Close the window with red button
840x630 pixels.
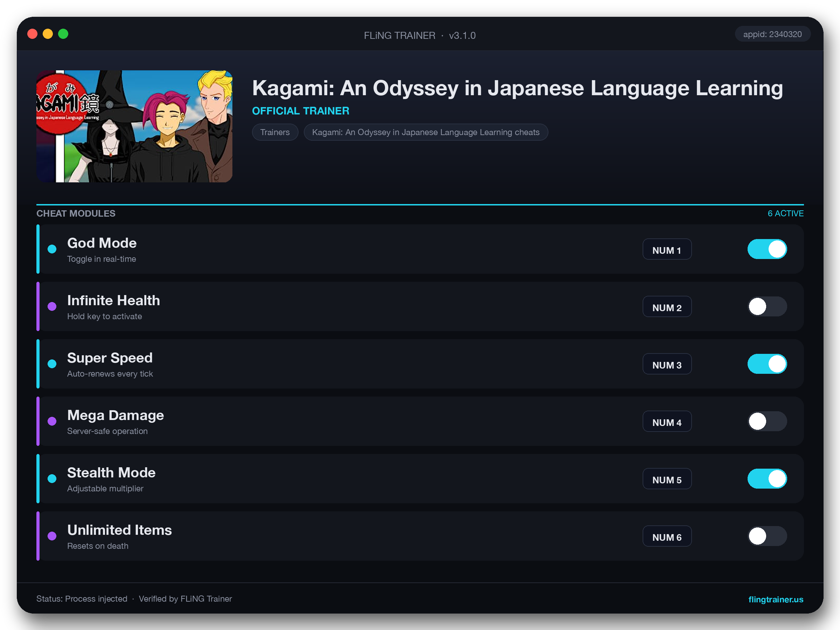pos(33,34)
